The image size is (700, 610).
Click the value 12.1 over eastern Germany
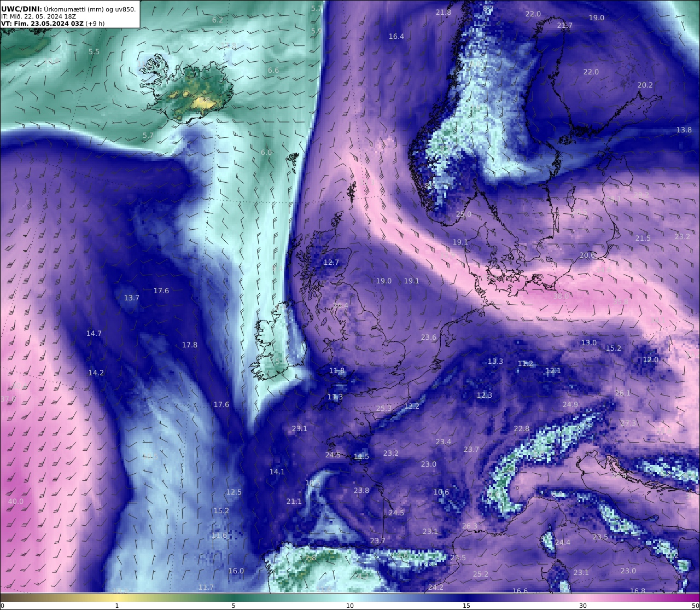pos(553,370)
